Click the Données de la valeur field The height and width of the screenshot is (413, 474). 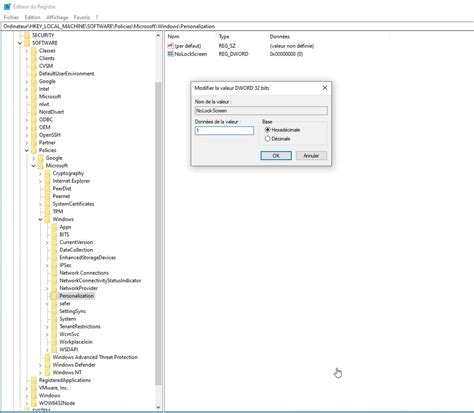[224, 130]
